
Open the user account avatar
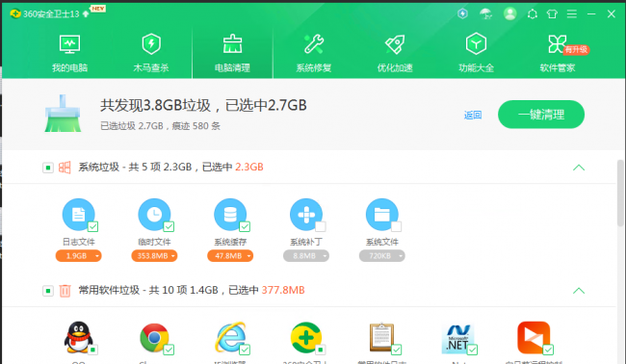pos(509,14)
